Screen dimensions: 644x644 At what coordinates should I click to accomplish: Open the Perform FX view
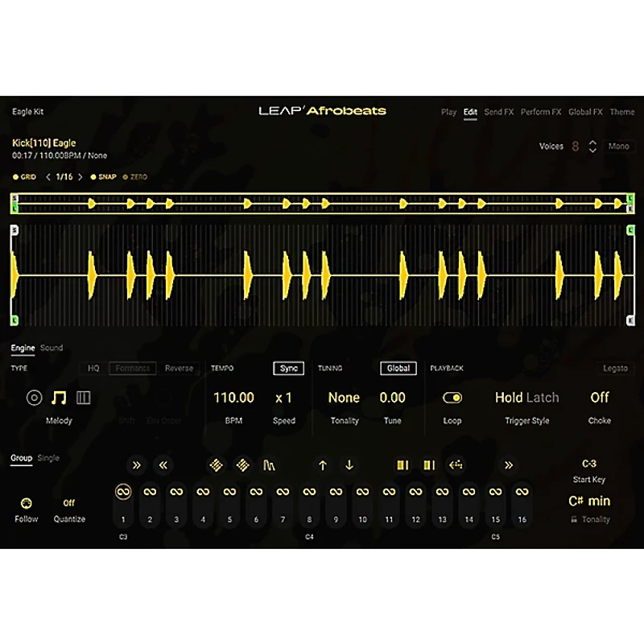(540, 112)
